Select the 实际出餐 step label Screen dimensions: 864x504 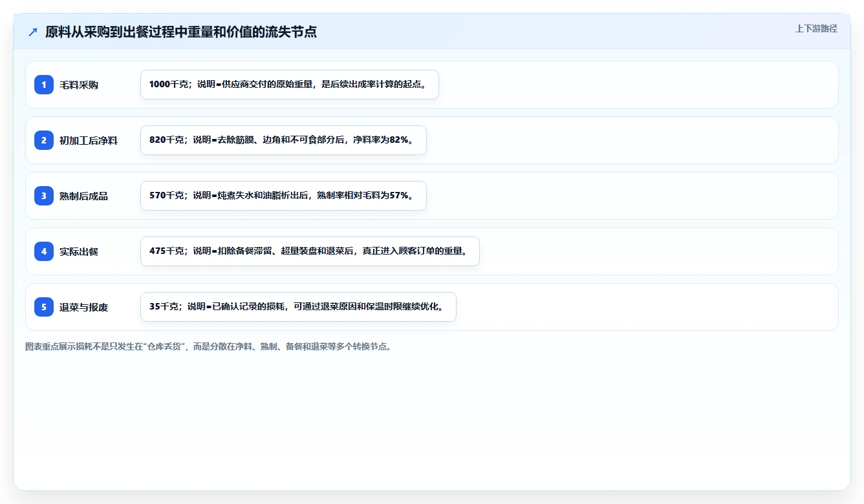pos(79,251)
